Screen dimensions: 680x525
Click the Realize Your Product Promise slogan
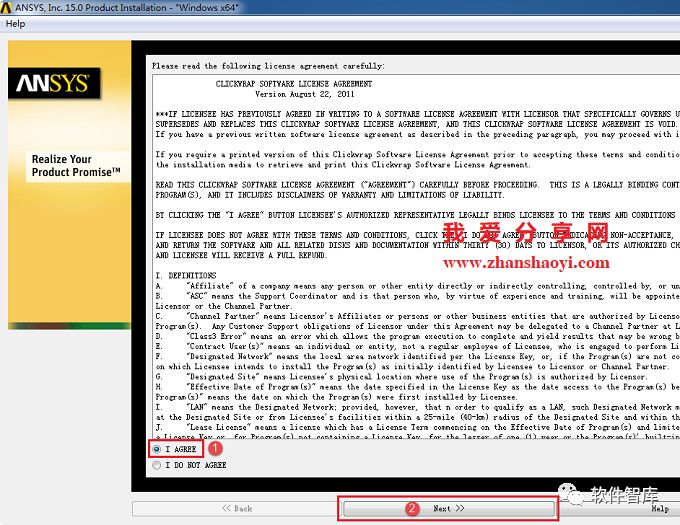[x=76, y=166]
